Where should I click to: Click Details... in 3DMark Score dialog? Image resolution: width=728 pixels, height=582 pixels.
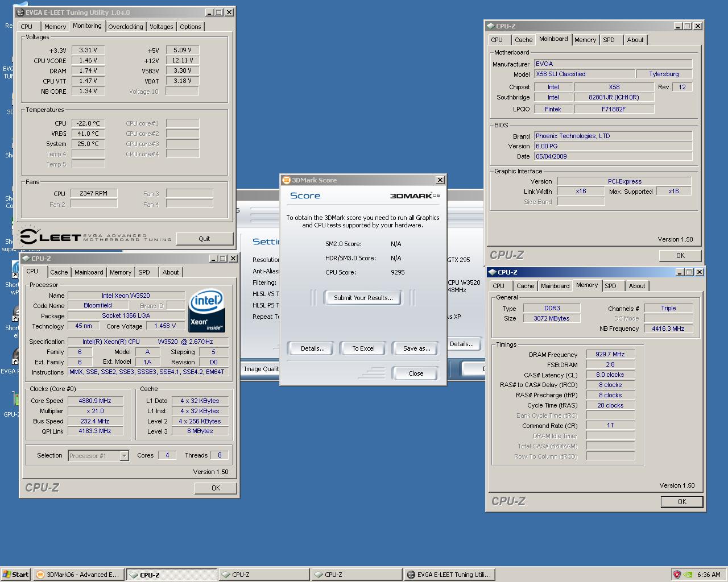tap(312, 348)
